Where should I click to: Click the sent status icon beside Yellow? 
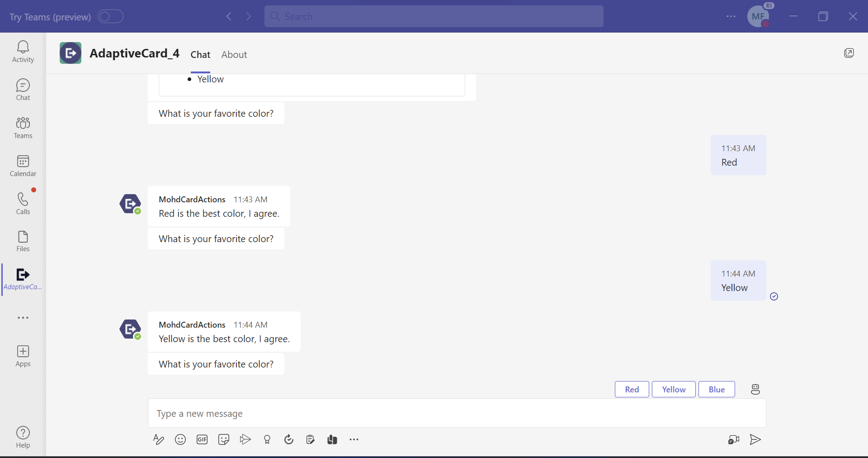[774, 296]
